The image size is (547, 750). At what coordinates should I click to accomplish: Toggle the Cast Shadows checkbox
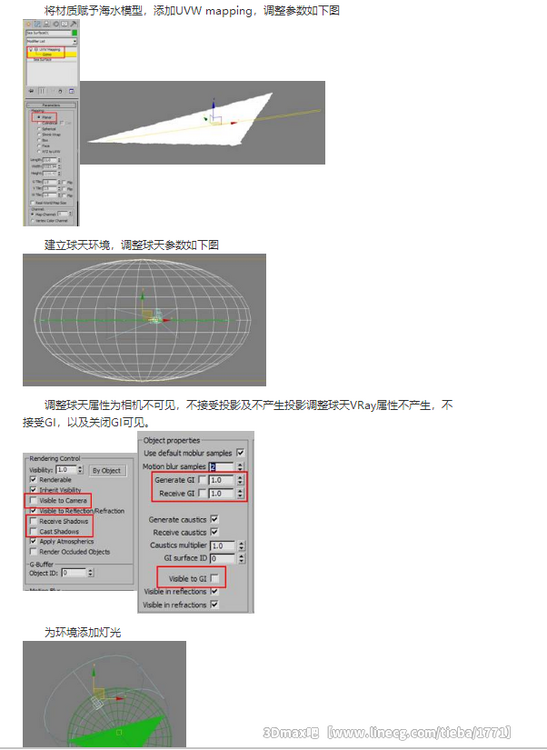point(33,531)
